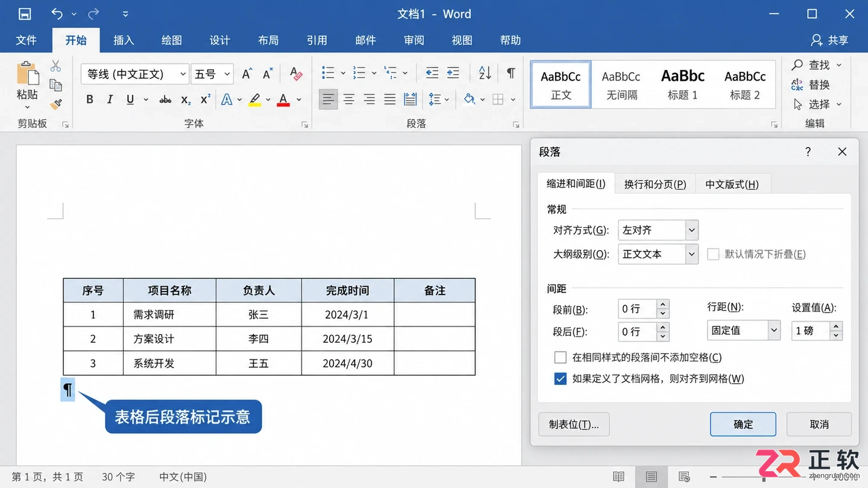Increase the 段前 spacing value

[x=663, y=304]
